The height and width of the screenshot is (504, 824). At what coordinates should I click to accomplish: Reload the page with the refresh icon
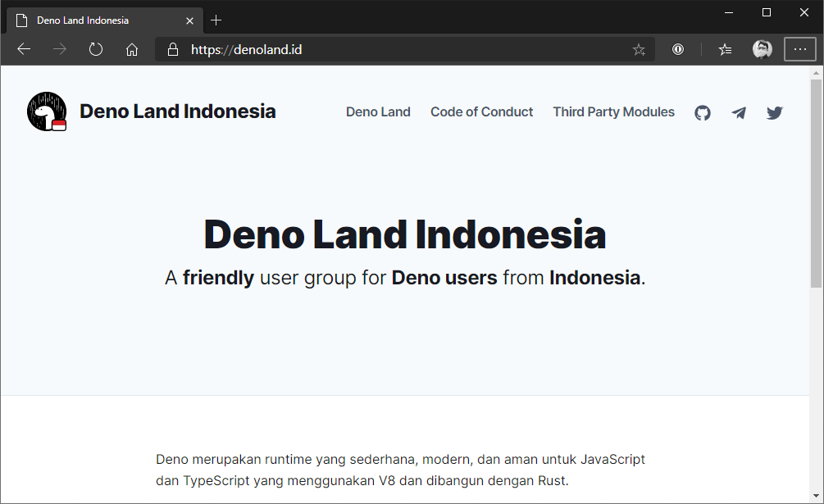(96, 49)
